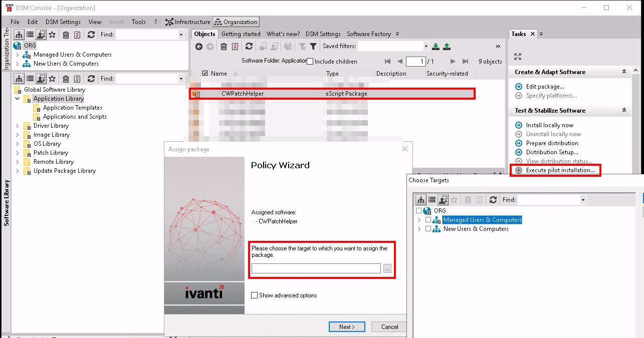Screen dimensions: 644x338
Task: Click the refresh icon in Objects toolbar
Action: 249,47
